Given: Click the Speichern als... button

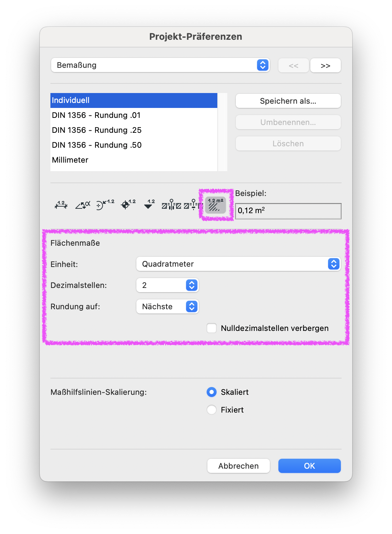Looking at the screenshot, I should (x=288, y=101).
